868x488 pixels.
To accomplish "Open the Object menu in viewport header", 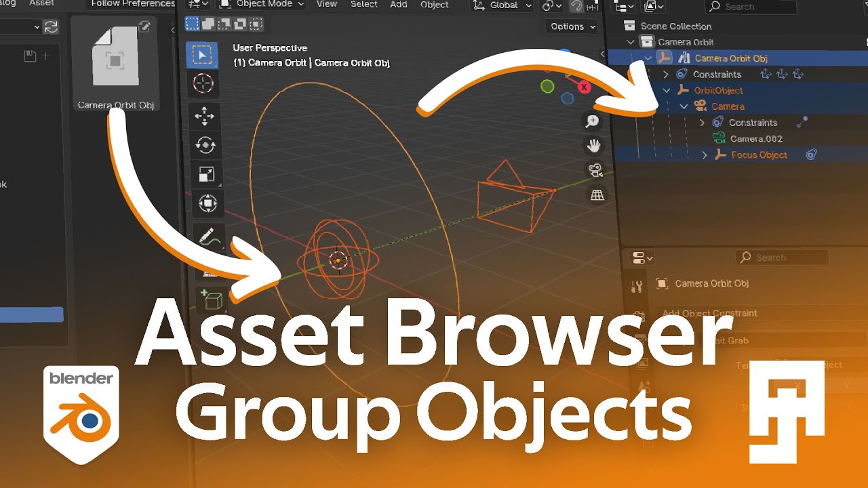I will [435, 5].
